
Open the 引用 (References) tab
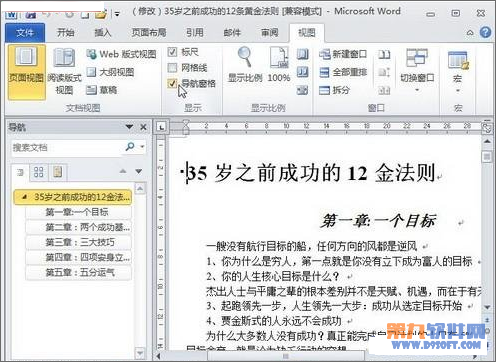(x=195, y=33)
